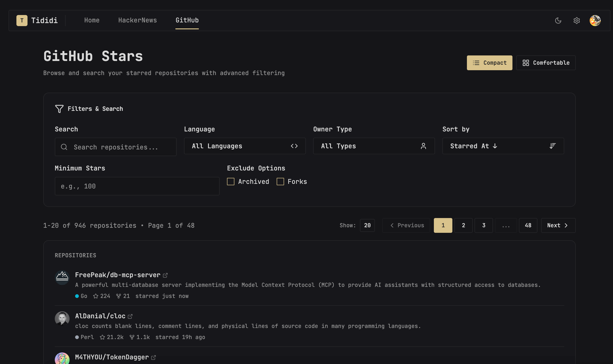Open settings gear icon

click(x=576, y=21)
